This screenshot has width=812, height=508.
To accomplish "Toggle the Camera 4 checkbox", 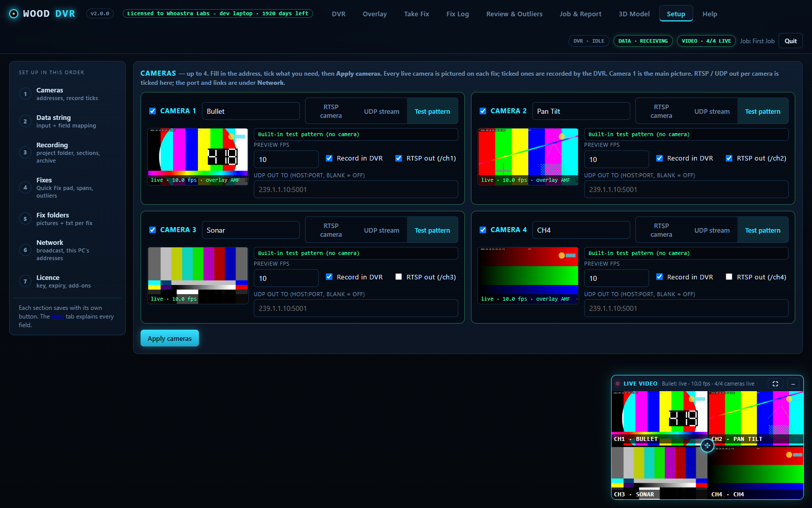I will pos(483,230).
